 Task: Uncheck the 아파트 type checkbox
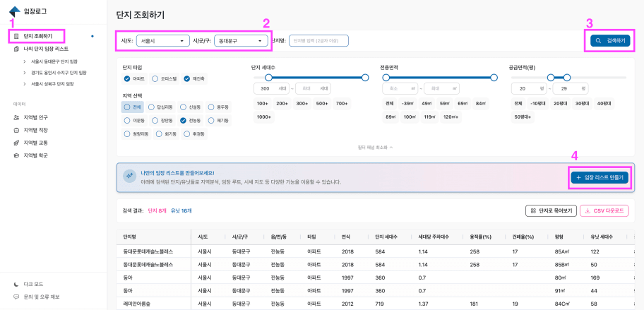(127, 78)
